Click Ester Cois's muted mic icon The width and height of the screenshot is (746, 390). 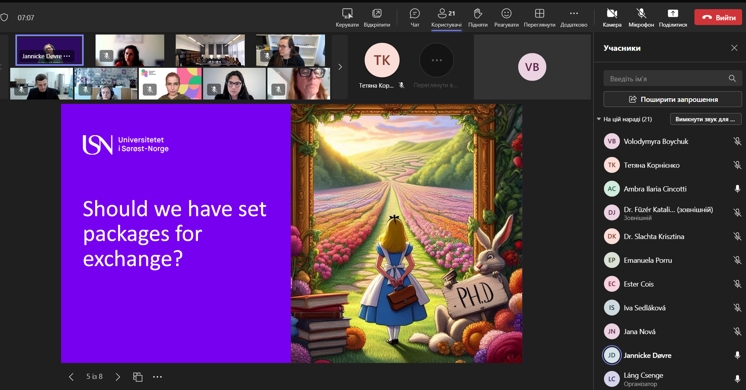[737, 284]
